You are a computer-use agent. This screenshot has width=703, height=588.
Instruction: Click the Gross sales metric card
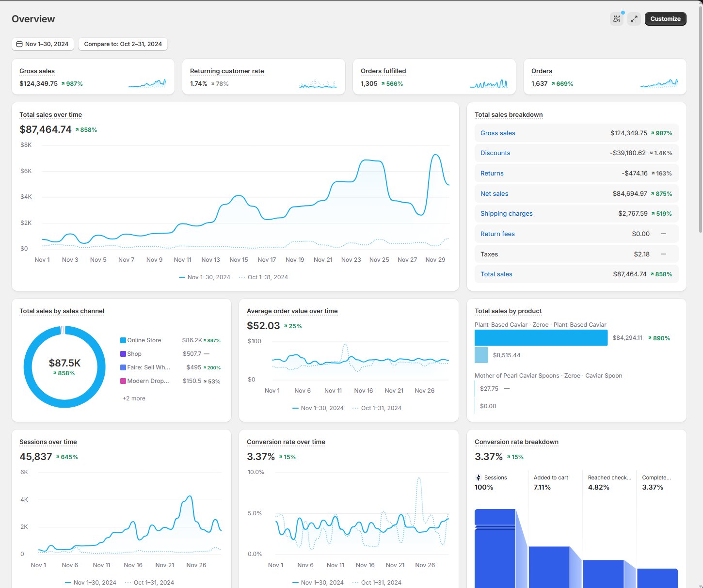coord(93,77)
